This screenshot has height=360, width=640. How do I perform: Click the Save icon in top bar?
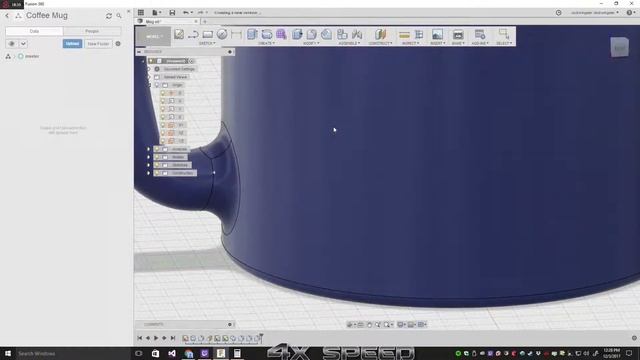tap(172, 13)
